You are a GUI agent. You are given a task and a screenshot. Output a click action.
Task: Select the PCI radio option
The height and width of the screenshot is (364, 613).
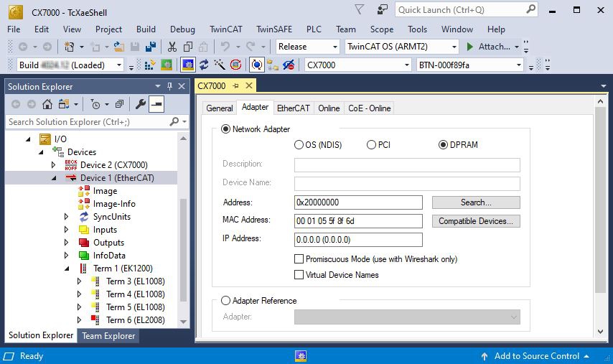(371, 144)
